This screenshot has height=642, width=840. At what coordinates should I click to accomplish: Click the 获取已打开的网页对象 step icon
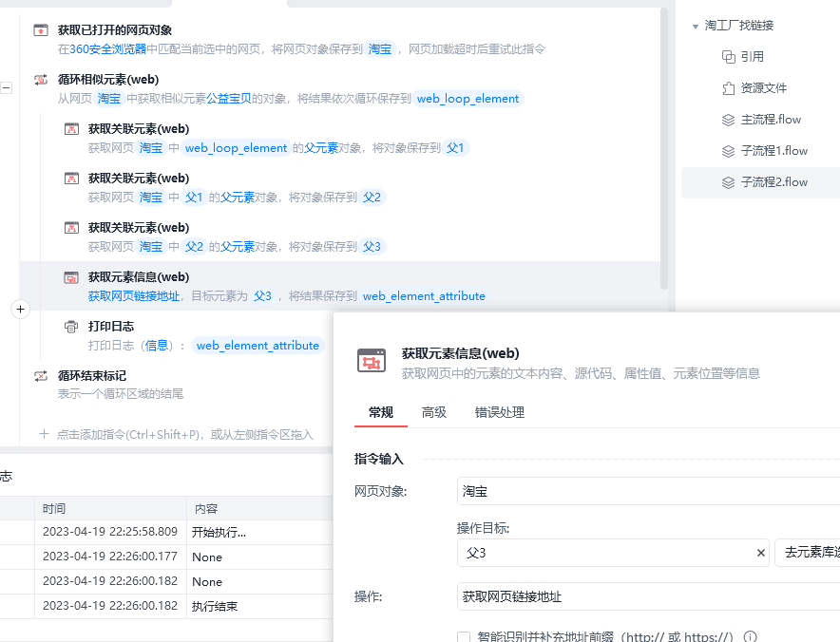point(41,30)
